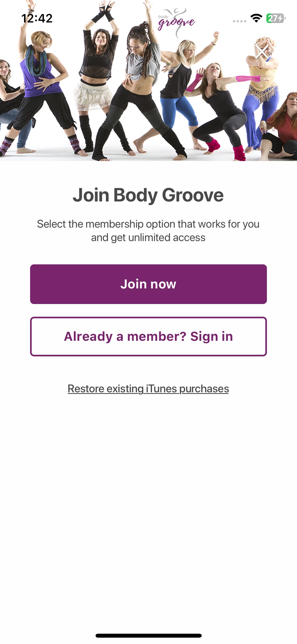The width and height of the screenshot is (297, 644).
Task: Tap the charging battery indicator
Action: [276, 18]
